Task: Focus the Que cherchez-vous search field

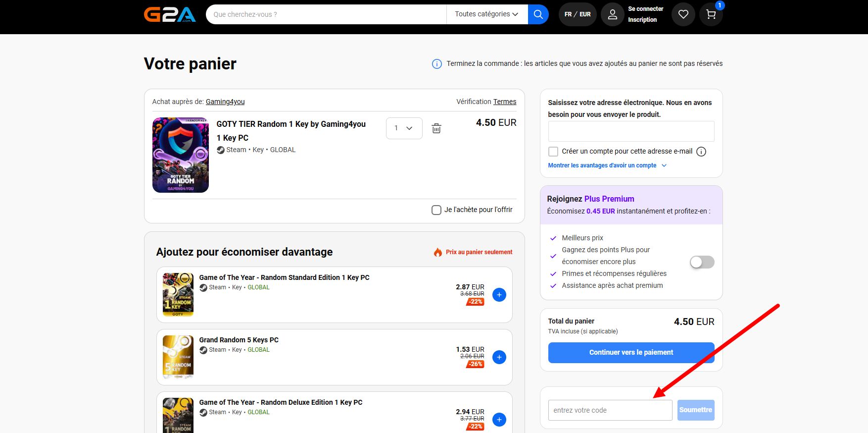Action: point(326,14)
